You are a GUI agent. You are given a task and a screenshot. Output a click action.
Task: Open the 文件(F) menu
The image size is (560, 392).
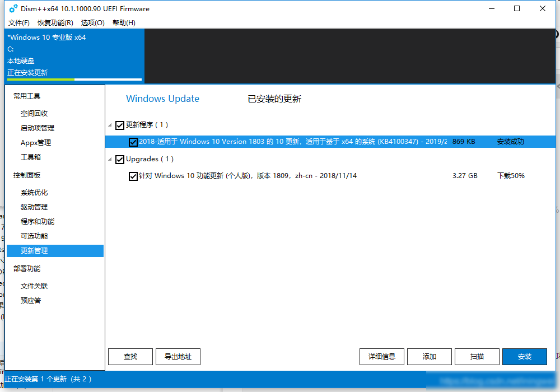tap(19, 23)
